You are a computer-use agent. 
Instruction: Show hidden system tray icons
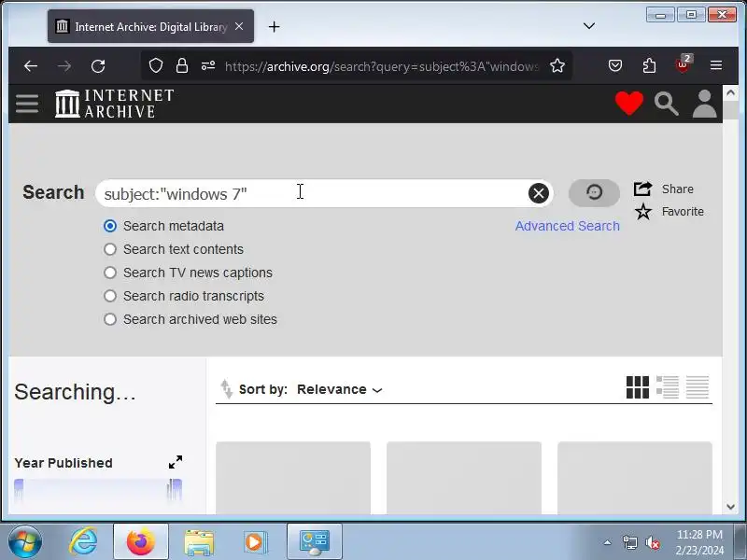[608, 542]
